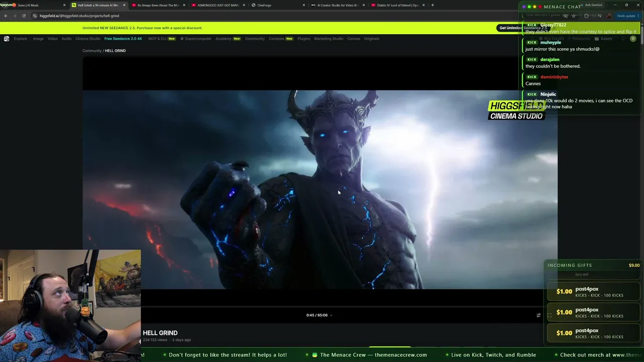Open the playback time dropdown chevron
This screenshot has width=644, height=362.
coord(331,315)
